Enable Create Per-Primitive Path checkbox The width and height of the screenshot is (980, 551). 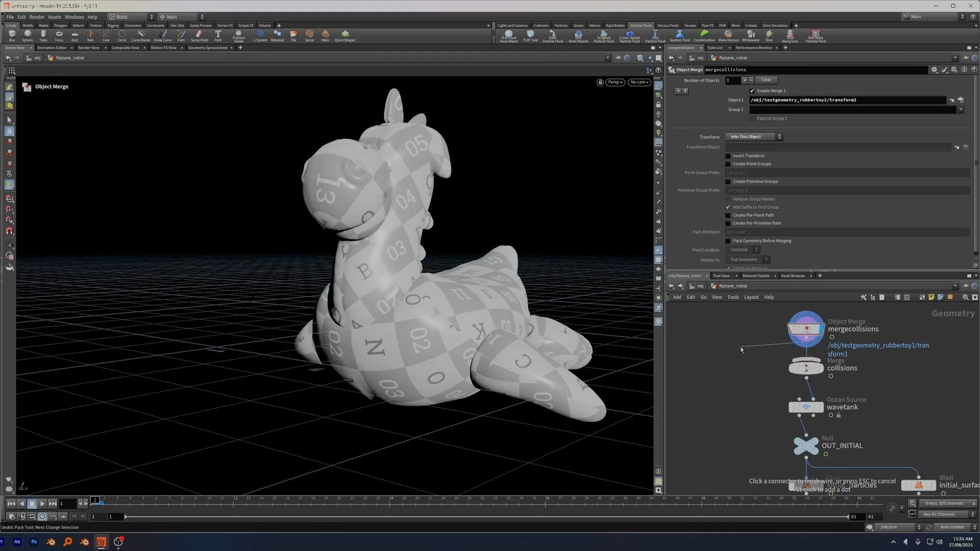pos(728,223)
